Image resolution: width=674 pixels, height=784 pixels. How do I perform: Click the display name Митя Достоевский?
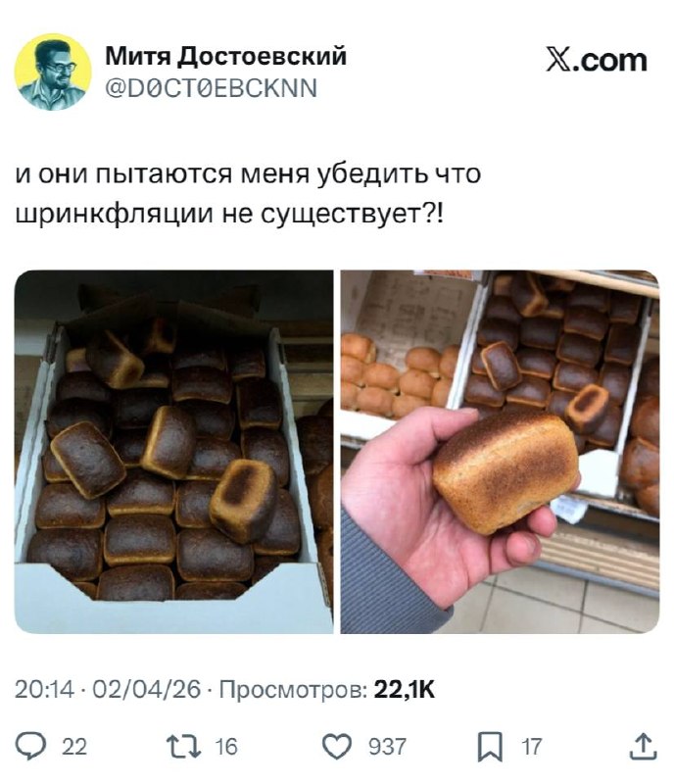click(225, 56)
